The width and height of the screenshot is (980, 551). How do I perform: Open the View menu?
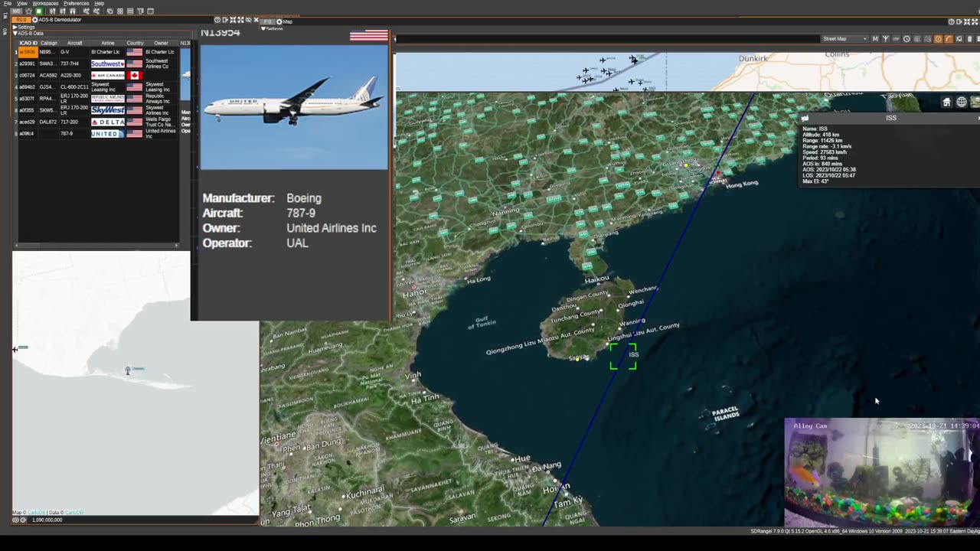click(22, 3)
